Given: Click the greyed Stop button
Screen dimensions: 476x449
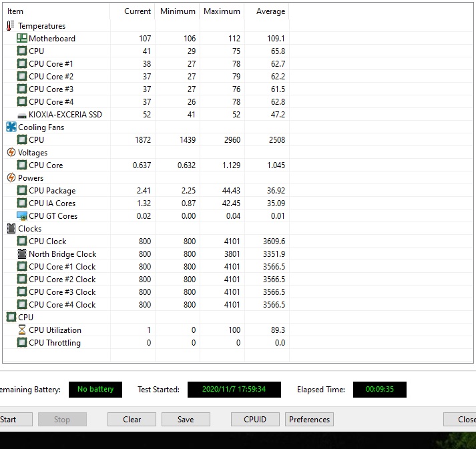Looking at the screenshot, I should point(62,419).
